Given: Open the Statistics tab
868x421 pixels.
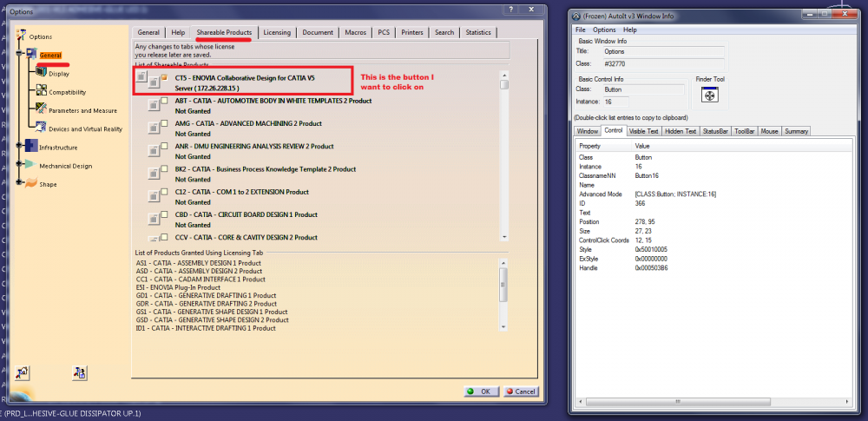Looking at the screenshot, I should click(x=478, y=32).
